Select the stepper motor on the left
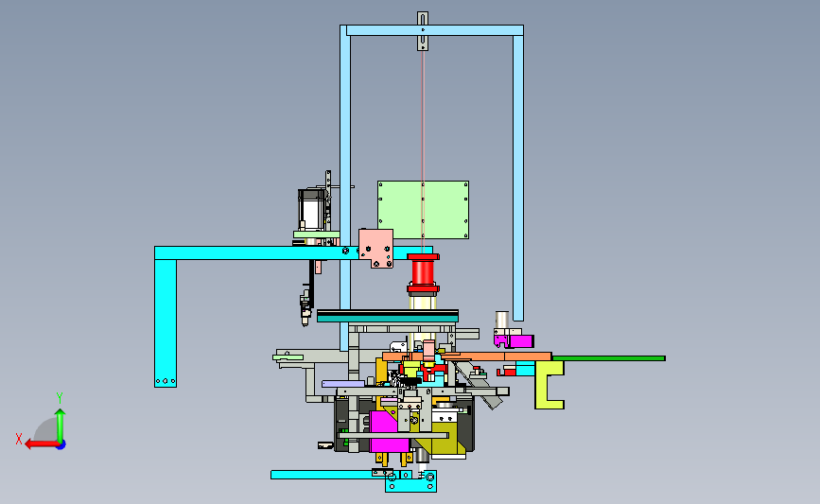 pyautogui.click(x=312, y=210)
